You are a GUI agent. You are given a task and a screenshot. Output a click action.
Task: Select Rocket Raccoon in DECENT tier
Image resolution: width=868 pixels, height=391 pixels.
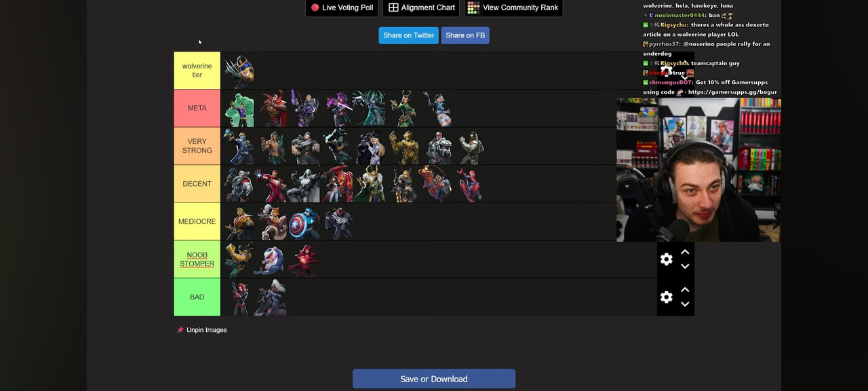point(435,184)
